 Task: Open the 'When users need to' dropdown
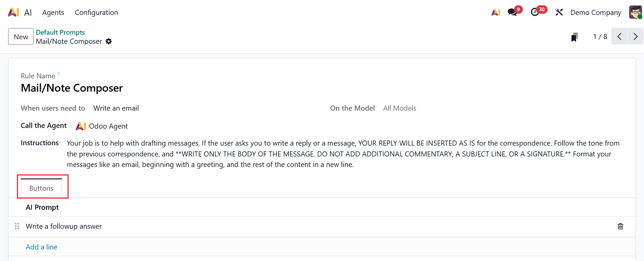point(116,108)
